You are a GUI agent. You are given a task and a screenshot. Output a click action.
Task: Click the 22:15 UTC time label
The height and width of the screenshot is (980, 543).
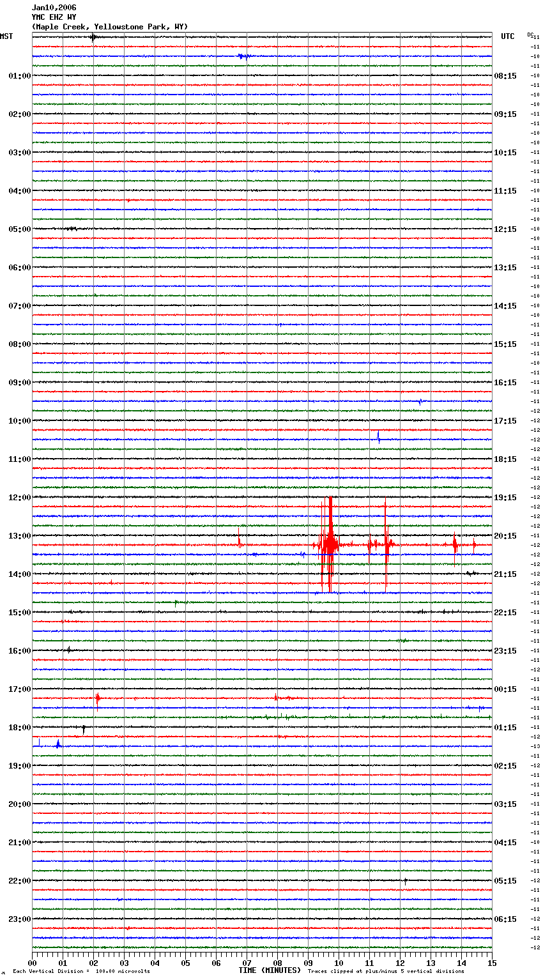click(x=505, y=613)
